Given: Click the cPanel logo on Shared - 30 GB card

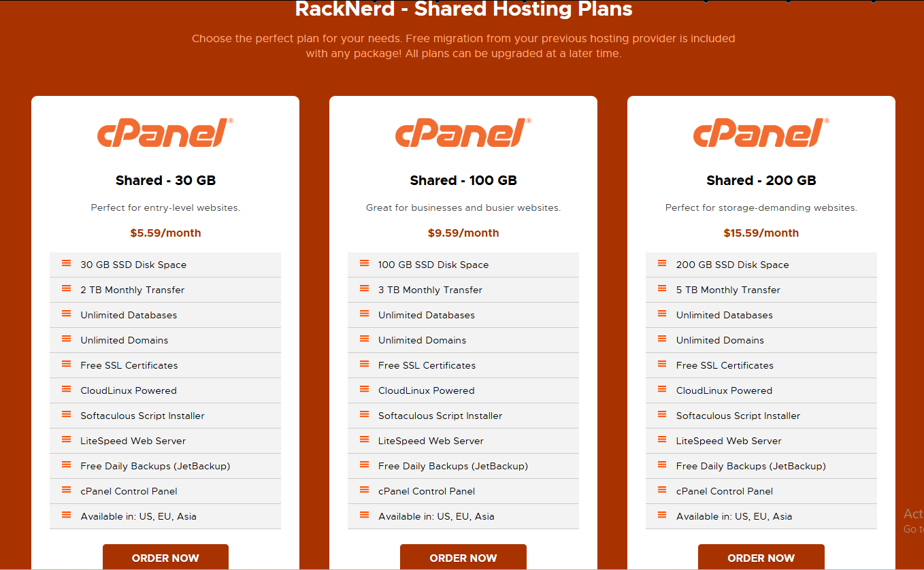Looking at the screenshot, I should pos(165,132).
